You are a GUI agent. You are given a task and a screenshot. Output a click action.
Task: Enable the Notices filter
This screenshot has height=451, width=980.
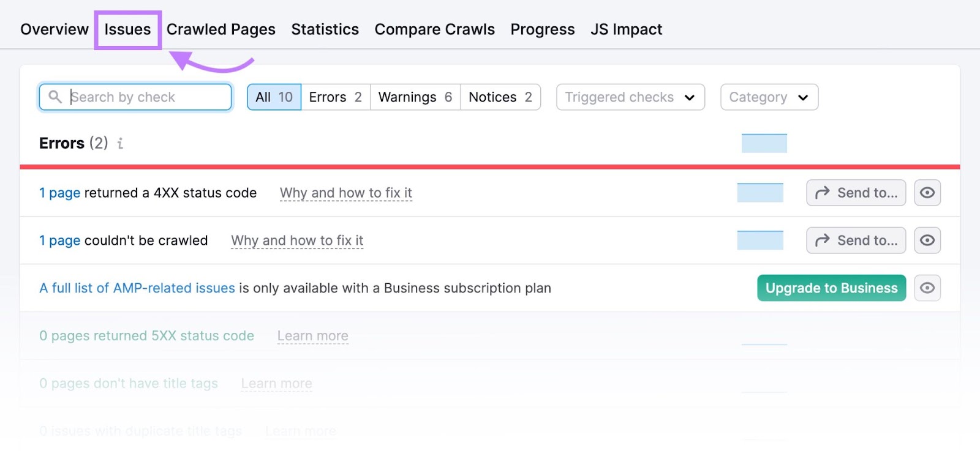coord(500,97)
